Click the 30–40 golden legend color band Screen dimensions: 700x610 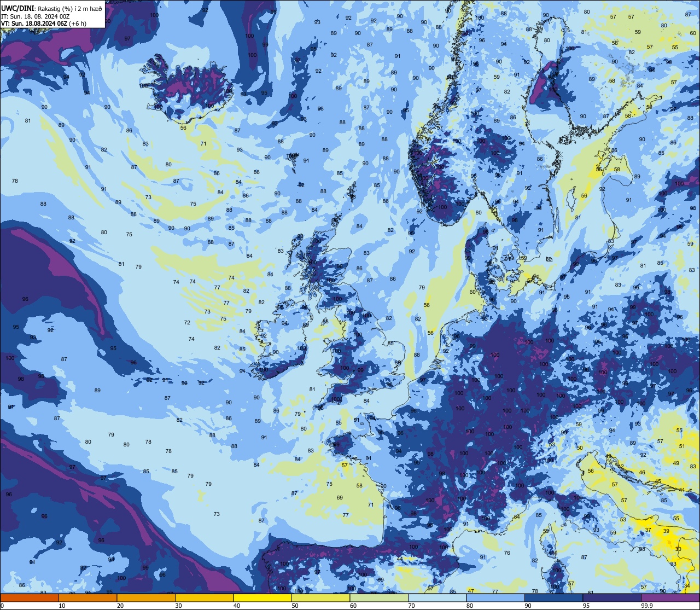pyautogui.click(x=204, y=597)
